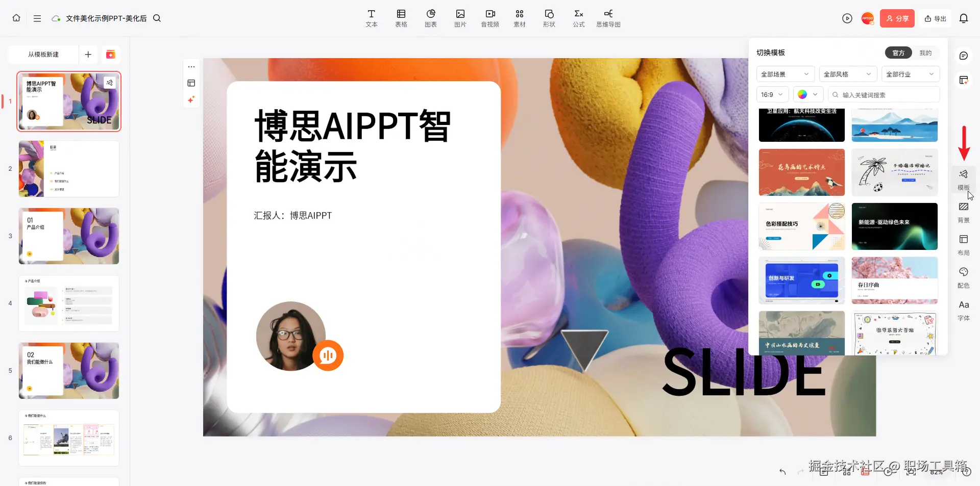Open search next to the file title

[x=157, y=18]
